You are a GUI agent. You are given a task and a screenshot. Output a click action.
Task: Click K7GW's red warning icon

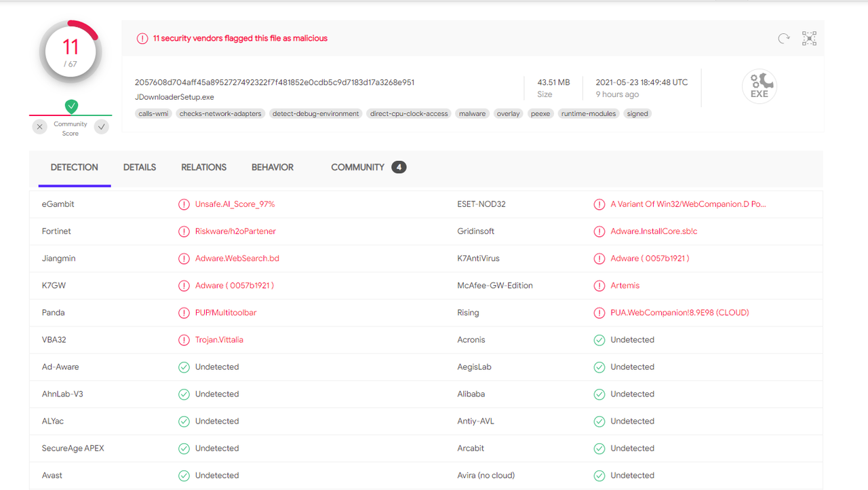(184, 286)
